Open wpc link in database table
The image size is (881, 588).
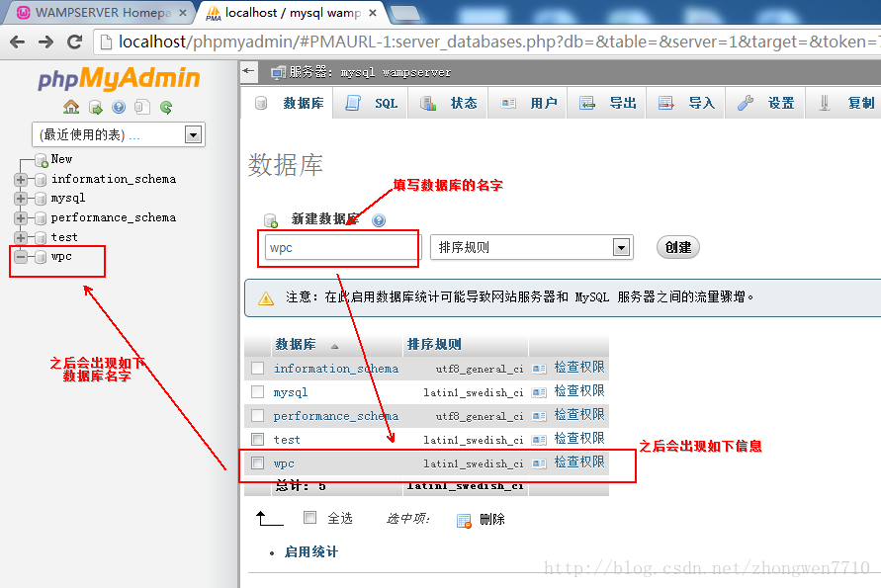(x=284, y=463)
